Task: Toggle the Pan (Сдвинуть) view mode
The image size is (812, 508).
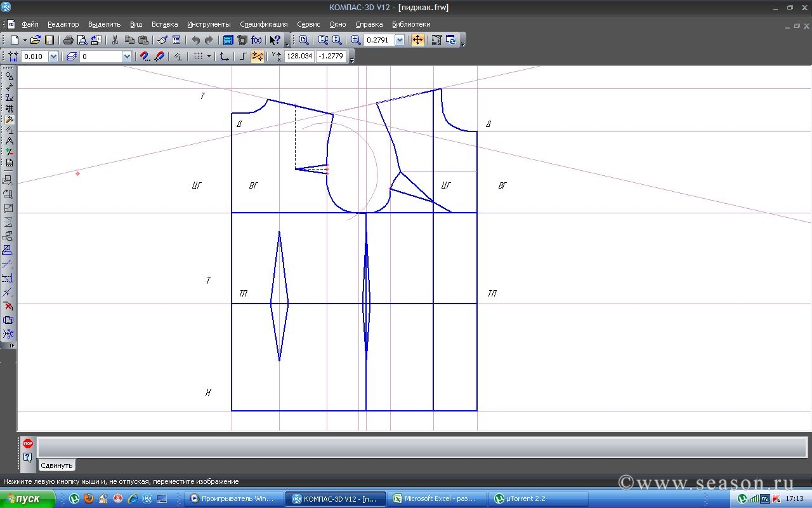Action: pos(417,40)
